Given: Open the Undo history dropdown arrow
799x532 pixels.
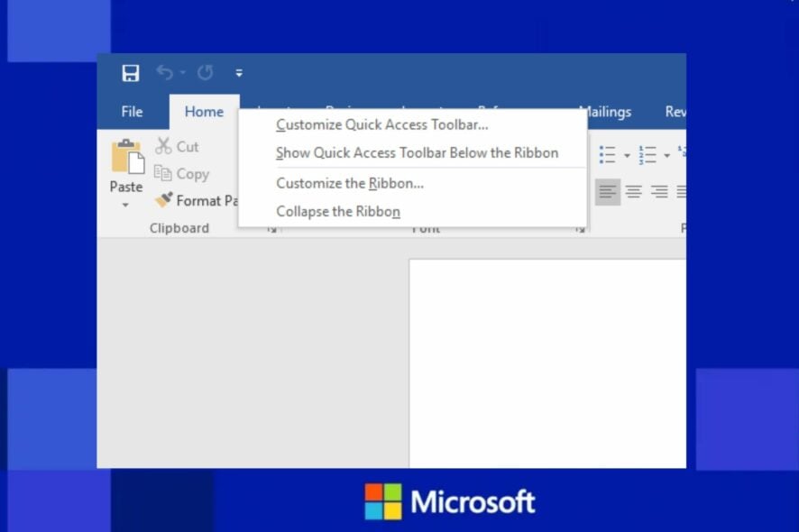Looking at the screenshot, I should (183, 73).
